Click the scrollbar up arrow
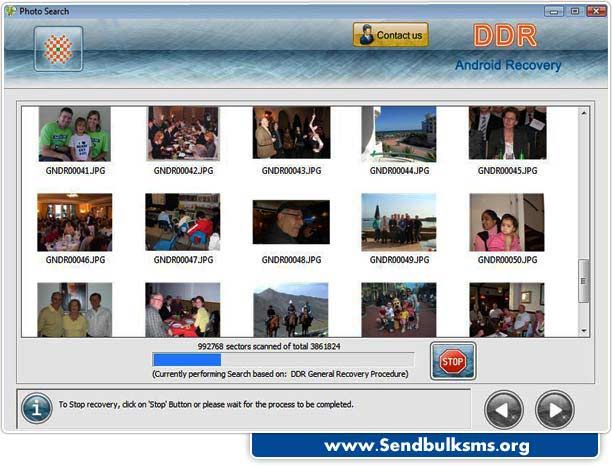Image resolution: width=612 pixels, height=466 pixels. point(584,113)
